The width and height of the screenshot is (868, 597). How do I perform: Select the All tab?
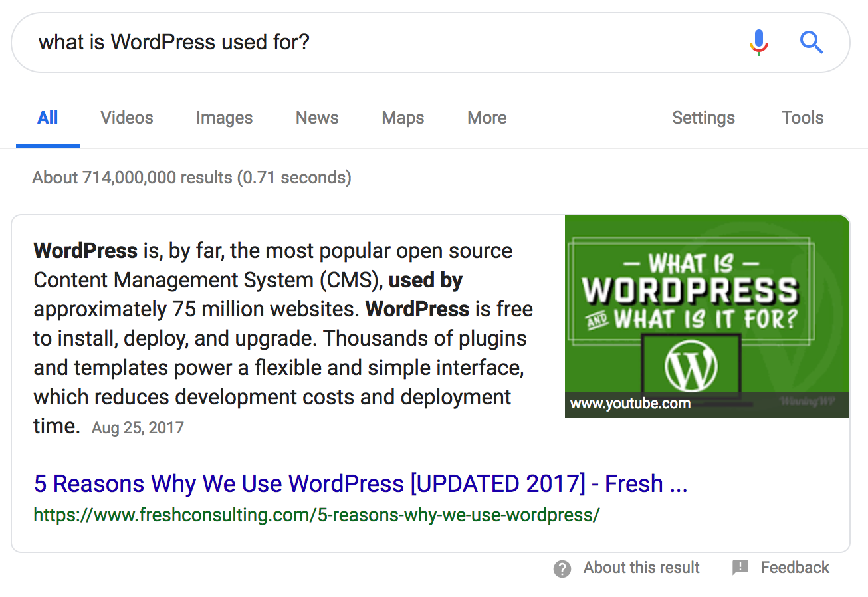coord(48,118)
